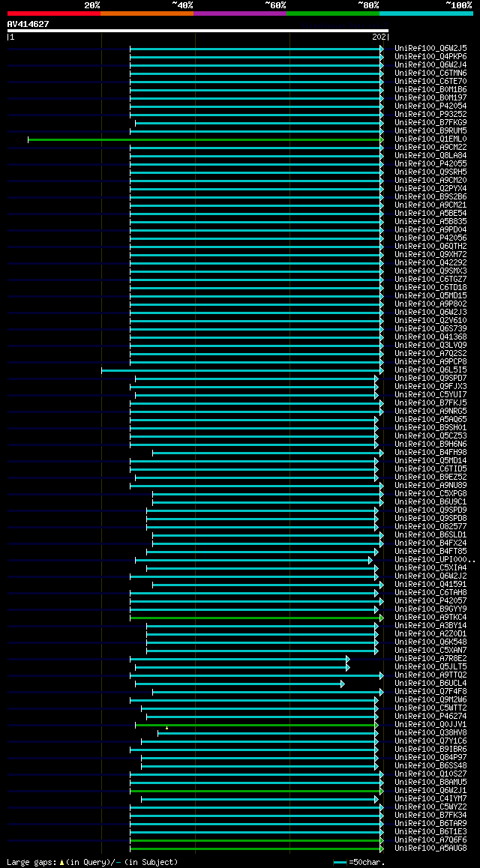Click the UniRef100_B7FKG9 label
480x868 pixels.
click(x=430, y=123)
